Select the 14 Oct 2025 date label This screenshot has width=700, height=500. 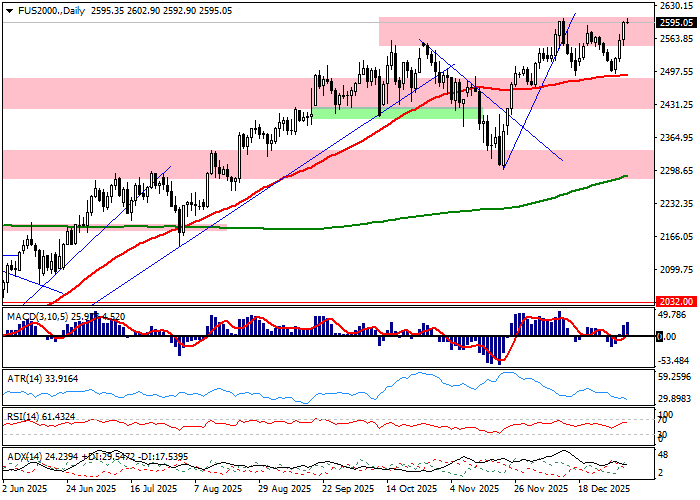pos(413,490)
